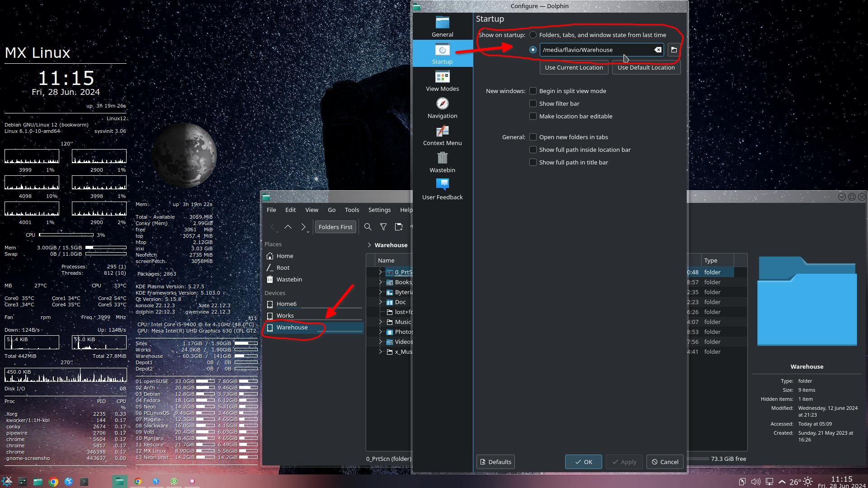
Task: Select Home in Dolphin Places panel
Action: click(313, 256)
